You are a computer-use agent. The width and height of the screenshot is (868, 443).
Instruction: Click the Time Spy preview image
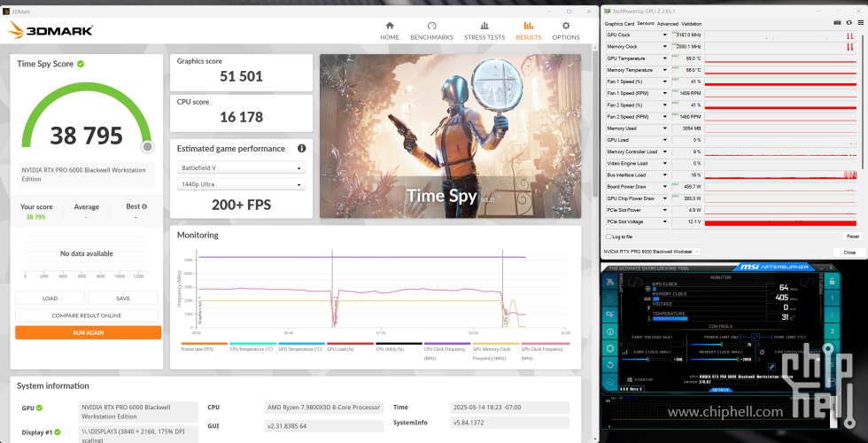coord(451,136)
